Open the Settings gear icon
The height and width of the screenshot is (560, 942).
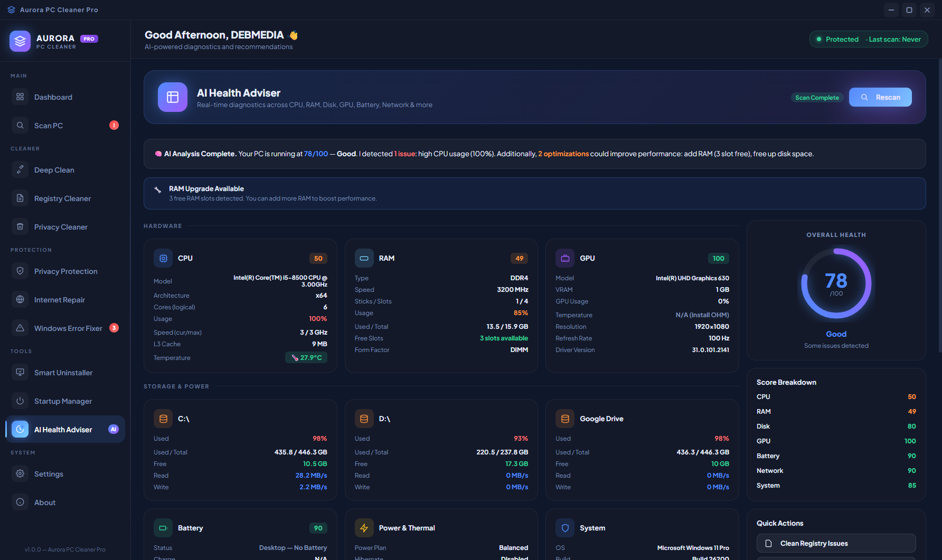tap(20, 474)
